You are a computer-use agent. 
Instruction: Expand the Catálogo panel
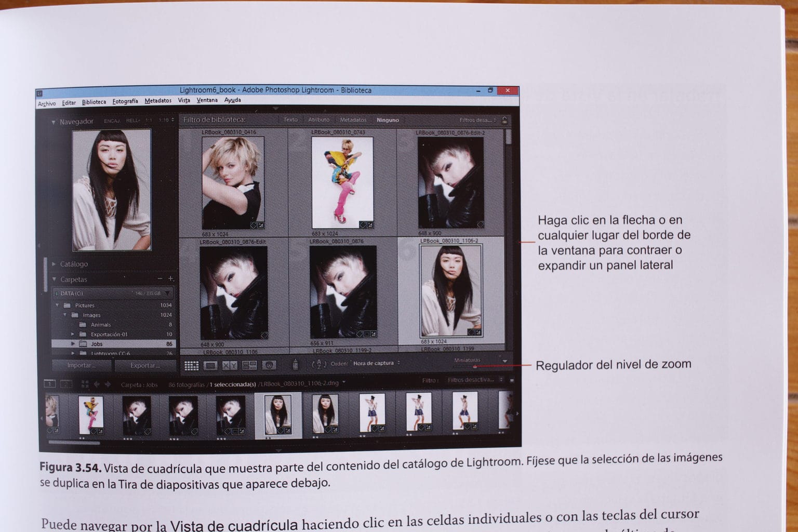click(54, 264)
